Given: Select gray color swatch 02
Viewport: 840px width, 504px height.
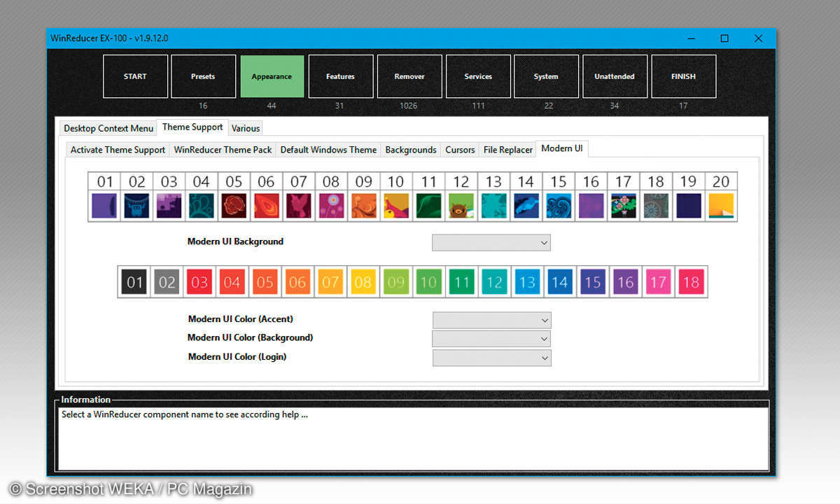Looking at the screenshot, I should coord(167,282).
